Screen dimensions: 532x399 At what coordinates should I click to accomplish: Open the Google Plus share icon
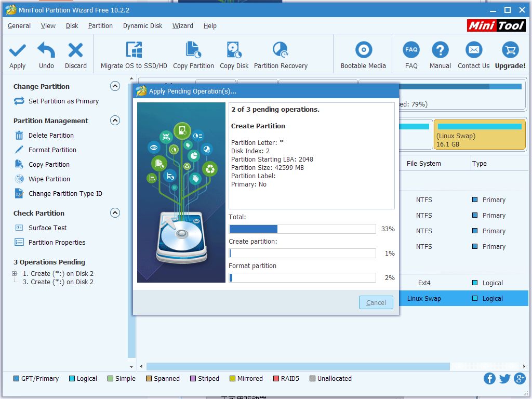(x=520, y=378)
